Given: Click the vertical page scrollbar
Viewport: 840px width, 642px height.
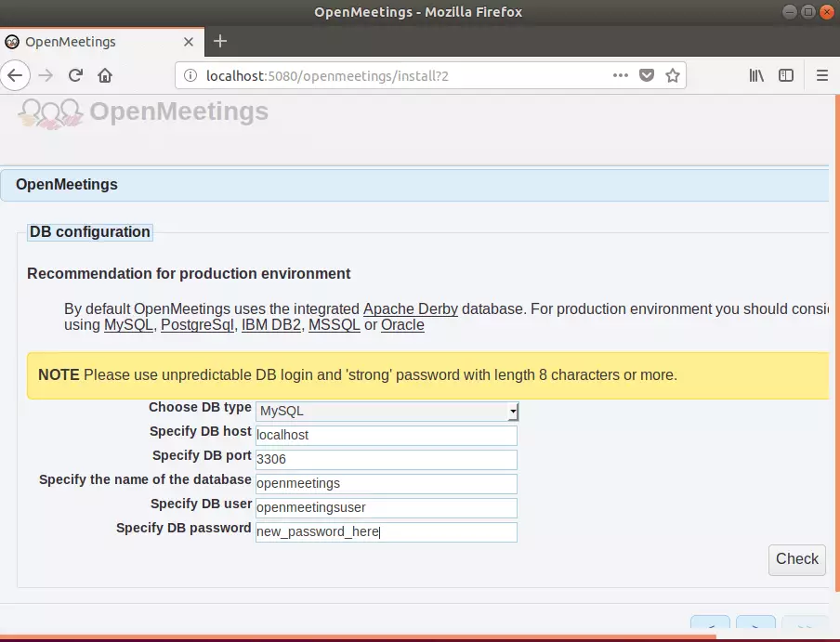Looking at the screenshot, I should [837, 343].
